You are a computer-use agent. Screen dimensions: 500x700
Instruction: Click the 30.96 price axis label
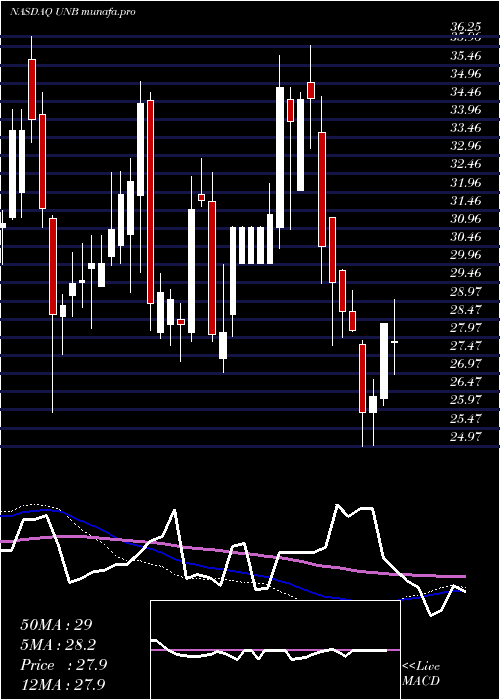click(466, 219)
